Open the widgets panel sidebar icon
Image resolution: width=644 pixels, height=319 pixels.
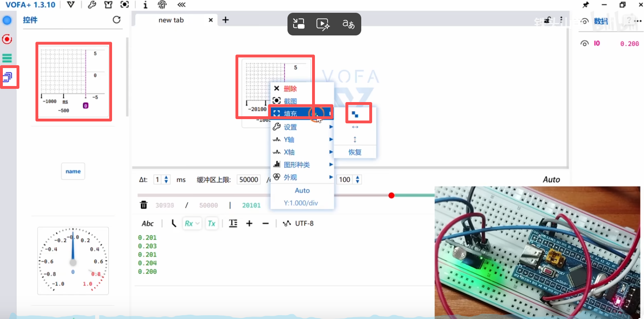pos(8,77)
